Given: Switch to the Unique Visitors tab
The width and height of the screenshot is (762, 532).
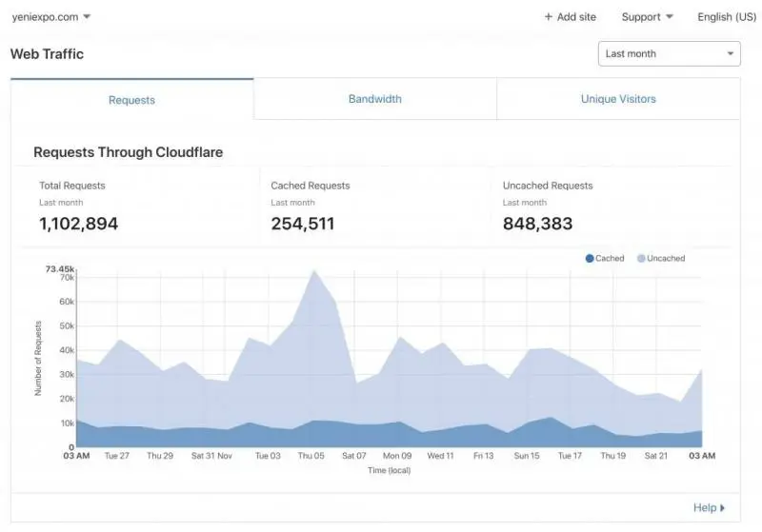Looking at the screenshot, I should pyautogui.click(x=618, y=99).
